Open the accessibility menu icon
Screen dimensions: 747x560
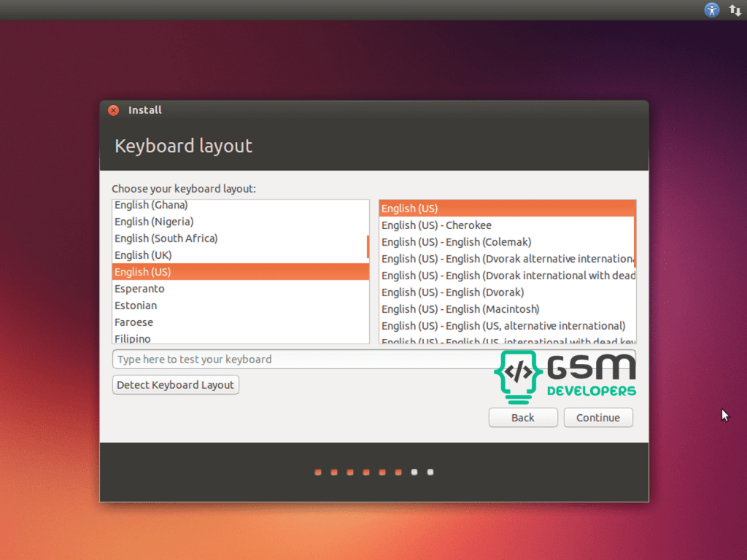point(712,9)
